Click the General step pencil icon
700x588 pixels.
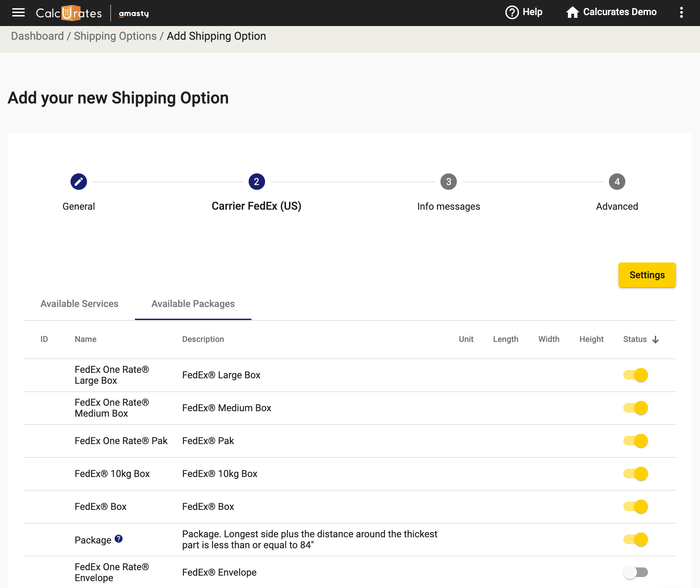pos(79,182)
